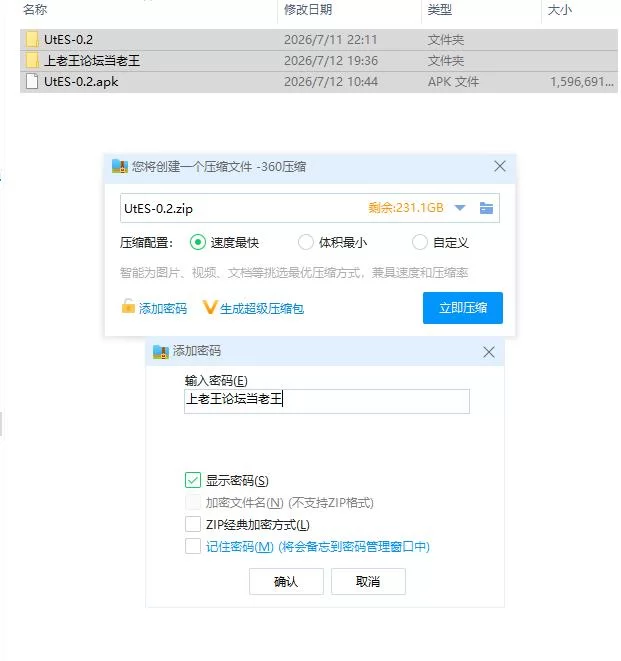Close the 360压缩 create archive dialog
621x661 pixels.
point(500,166)
